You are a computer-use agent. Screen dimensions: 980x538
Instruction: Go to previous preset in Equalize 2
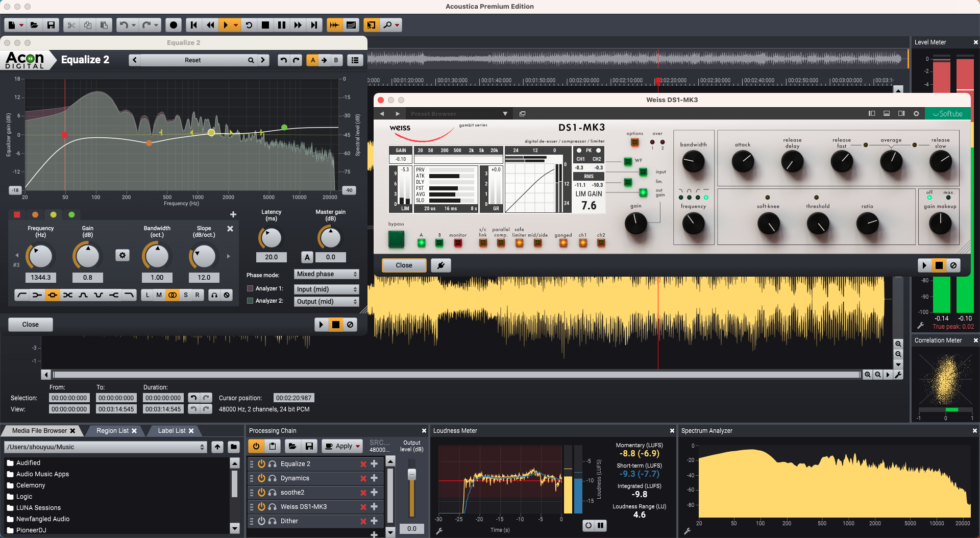[x=134, y=60]
